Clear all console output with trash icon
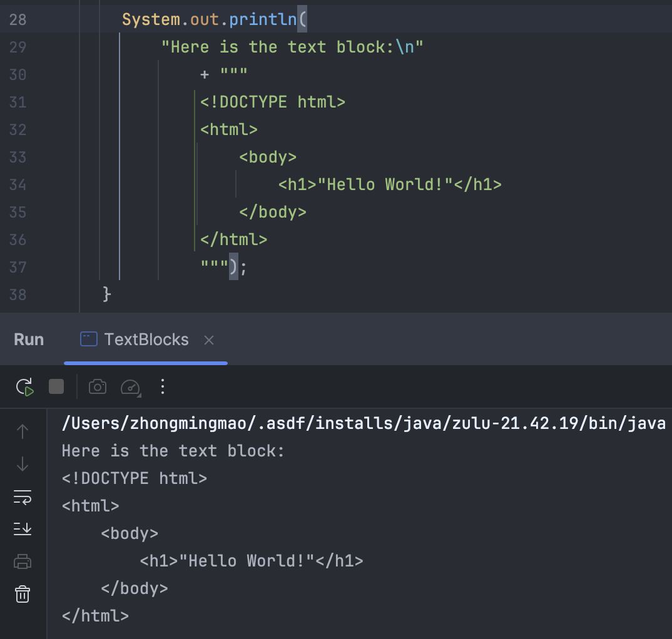Image resolution: width=672 pixels, height=639 pixels. (23, 593)
